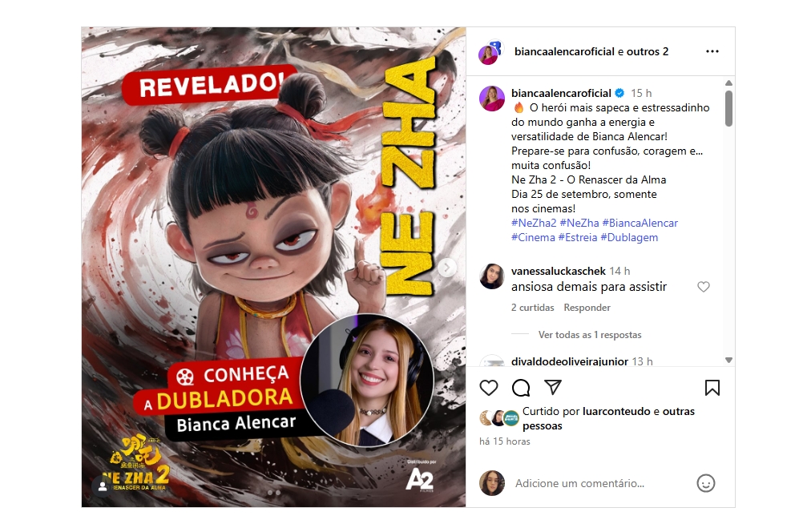Click scrollbar up arrow in comments
This screenshot has width=795, height=532.
[x=728, y=83]
